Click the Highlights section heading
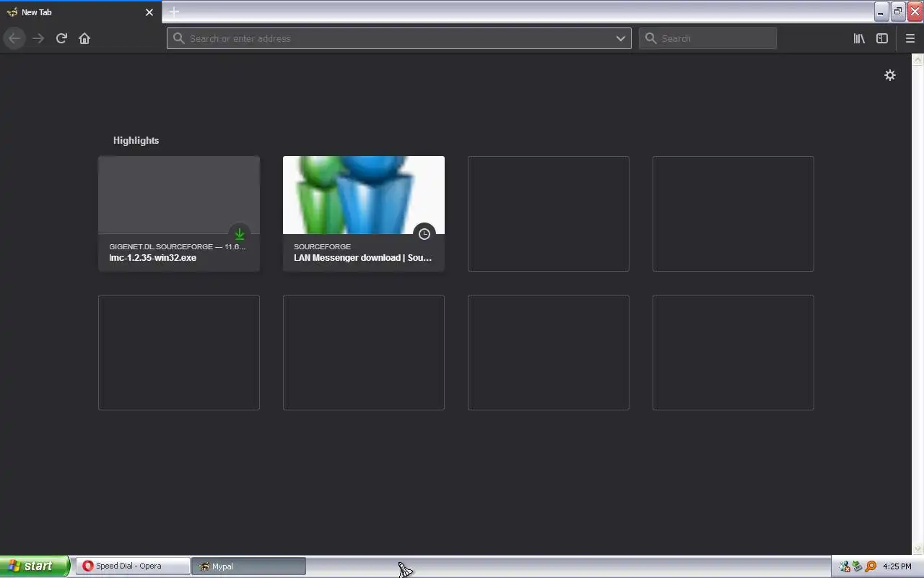 click(x=136, y=140)
